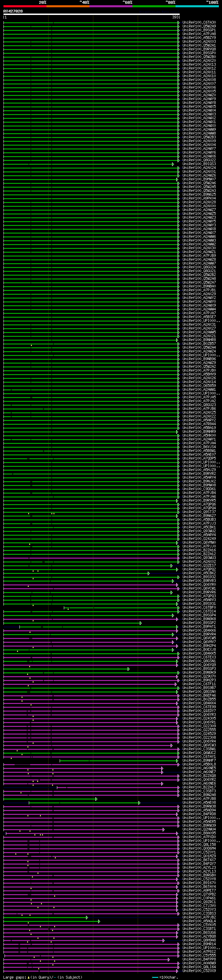This screenshot has height=980, width=222.
Task: Select the UniRef100_C5Z0X9 label
Action: [199, 971]
